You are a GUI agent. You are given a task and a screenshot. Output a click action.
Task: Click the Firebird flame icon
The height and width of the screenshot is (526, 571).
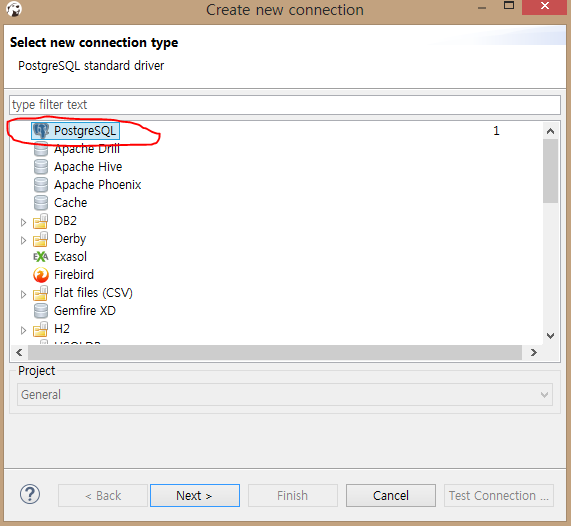(41, 275)
